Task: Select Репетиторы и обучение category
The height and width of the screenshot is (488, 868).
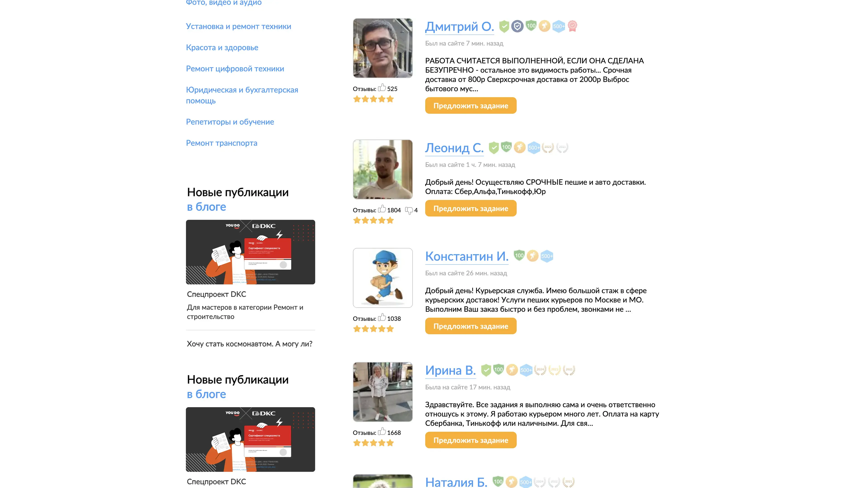Action: [230, 122]
